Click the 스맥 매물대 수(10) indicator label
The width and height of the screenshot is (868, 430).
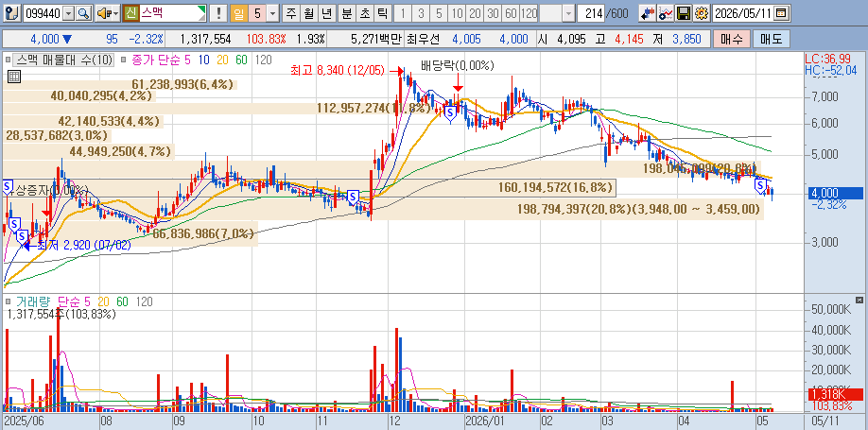coord(64,60)
